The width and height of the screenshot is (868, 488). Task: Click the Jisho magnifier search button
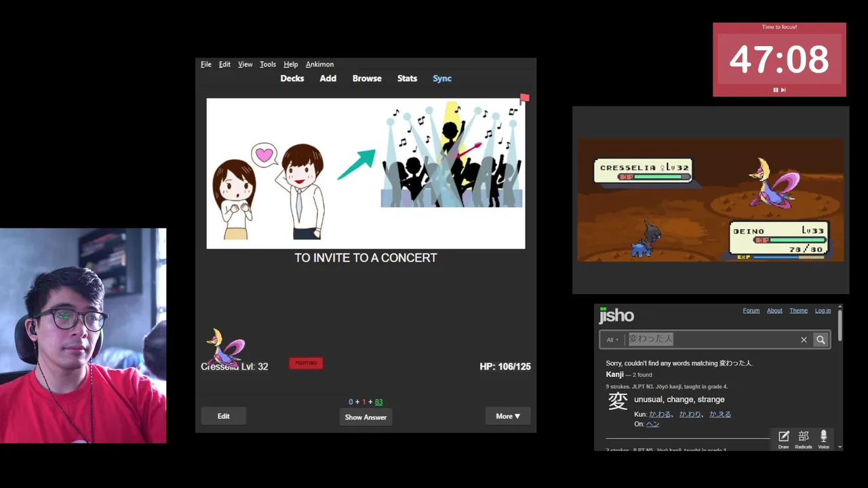pyautogui.click(x=821, y=340)
